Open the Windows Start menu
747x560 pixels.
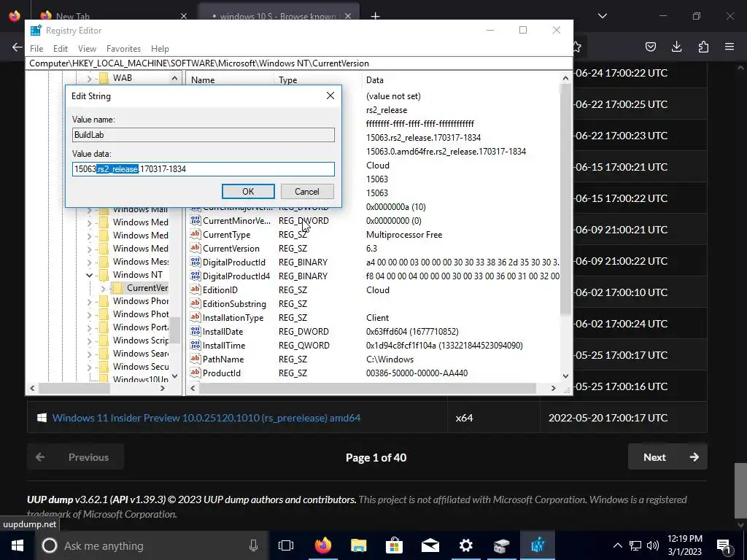[18, 545]
